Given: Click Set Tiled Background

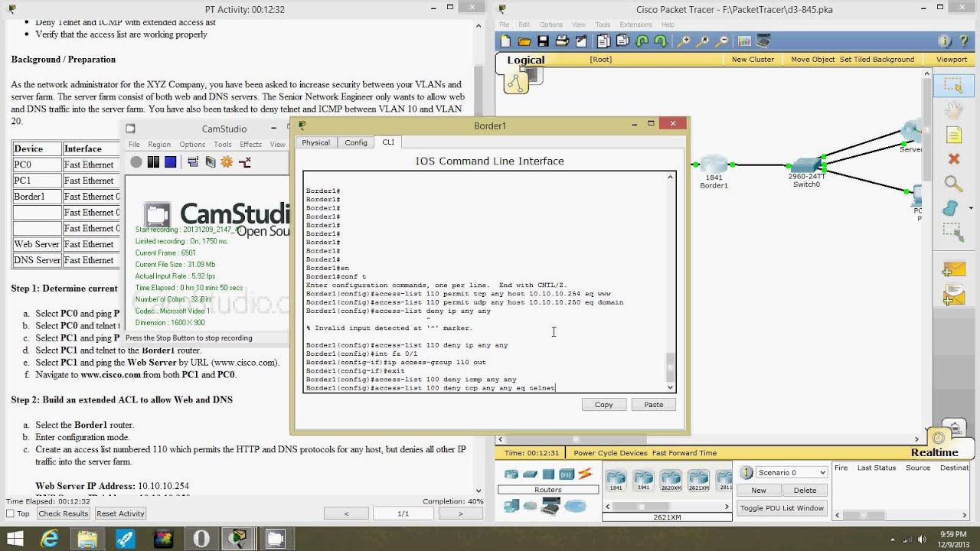Looking at the screenshot, I should pyautogui.click(x=877, y=59).
